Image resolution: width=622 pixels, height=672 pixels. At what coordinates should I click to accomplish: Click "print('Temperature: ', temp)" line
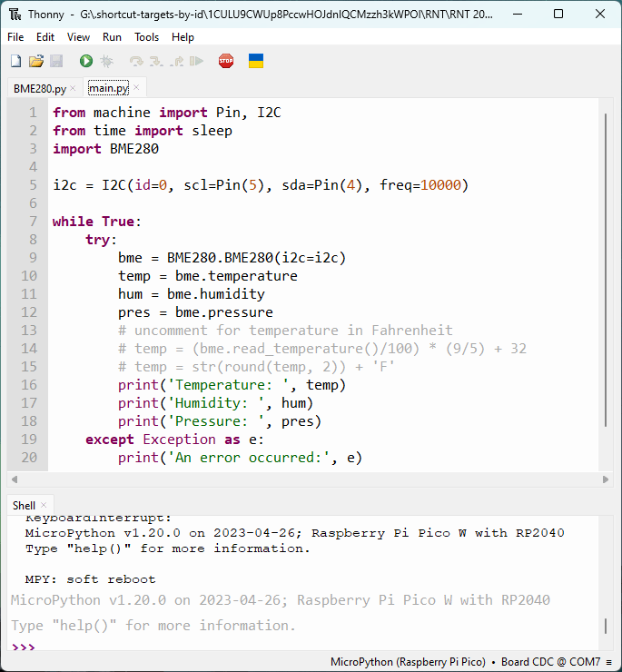coord(232,385)
